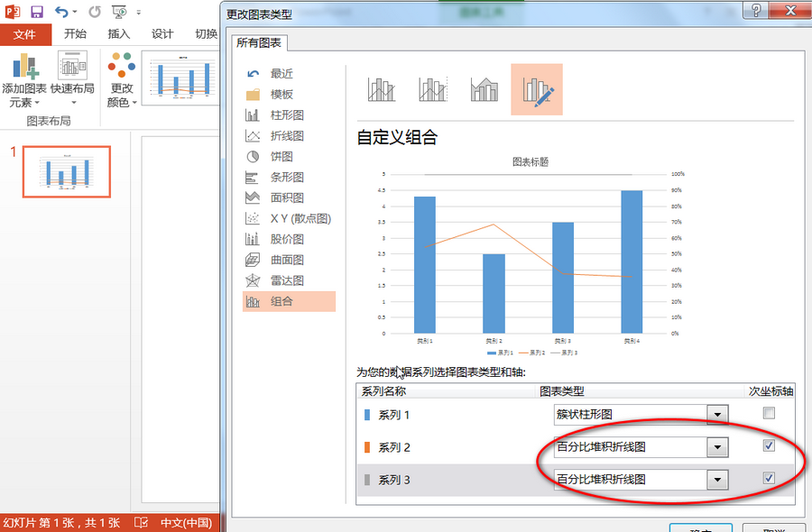Expand the chart type dropdown for 系列 3
This screenshot has height=532, width=812.
(x=720, y=479)
